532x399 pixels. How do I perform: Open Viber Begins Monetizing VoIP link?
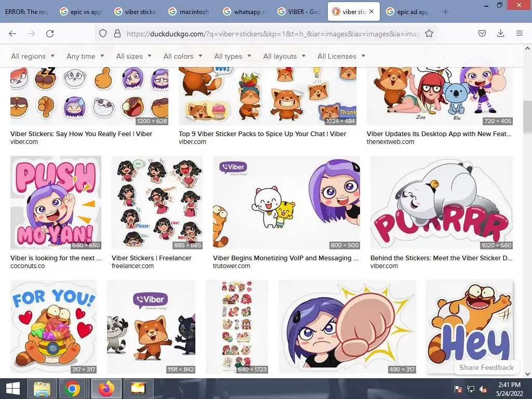[285, 258]
